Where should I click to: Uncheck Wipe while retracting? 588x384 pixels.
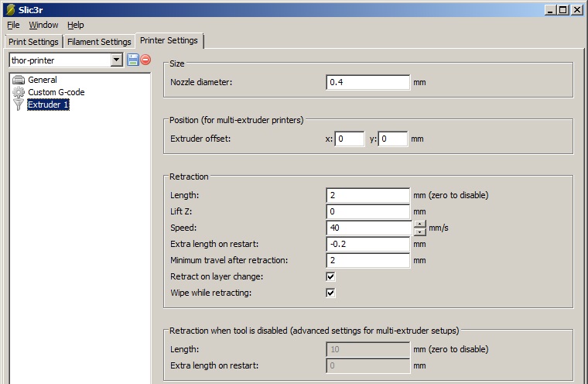pyautogui.click(x=330, y=293)
